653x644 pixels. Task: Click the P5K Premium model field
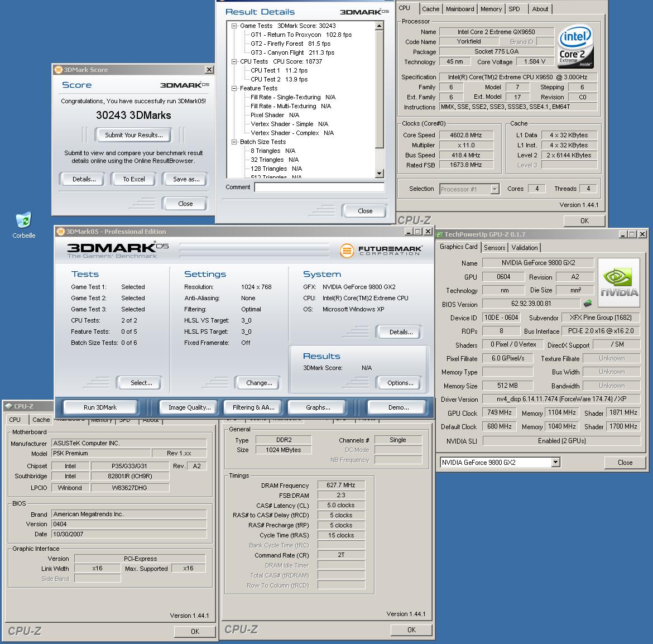coord(101,453)
